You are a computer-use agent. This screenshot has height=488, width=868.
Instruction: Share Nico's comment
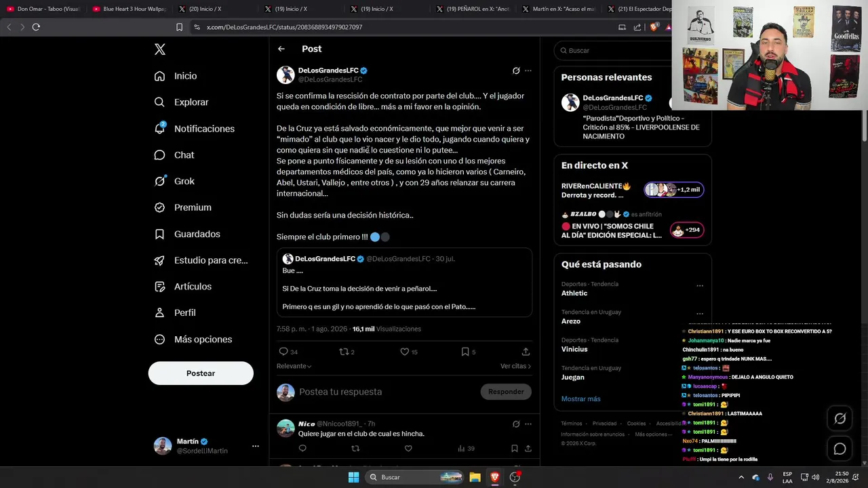click(528, 449)
